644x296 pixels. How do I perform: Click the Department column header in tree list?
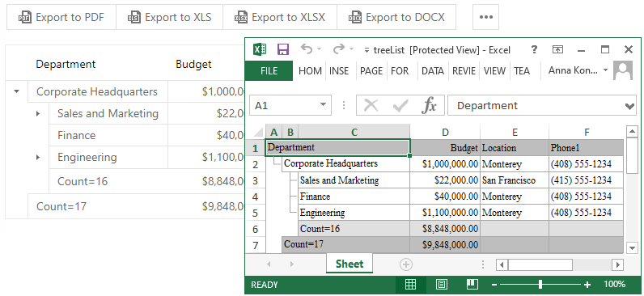pos(66,64)
